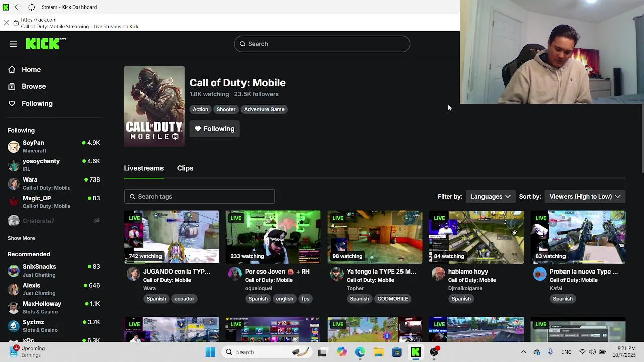Open yosoychanty followed channel
This screenshot has width=644, height=362.
(x=54, y=165)
